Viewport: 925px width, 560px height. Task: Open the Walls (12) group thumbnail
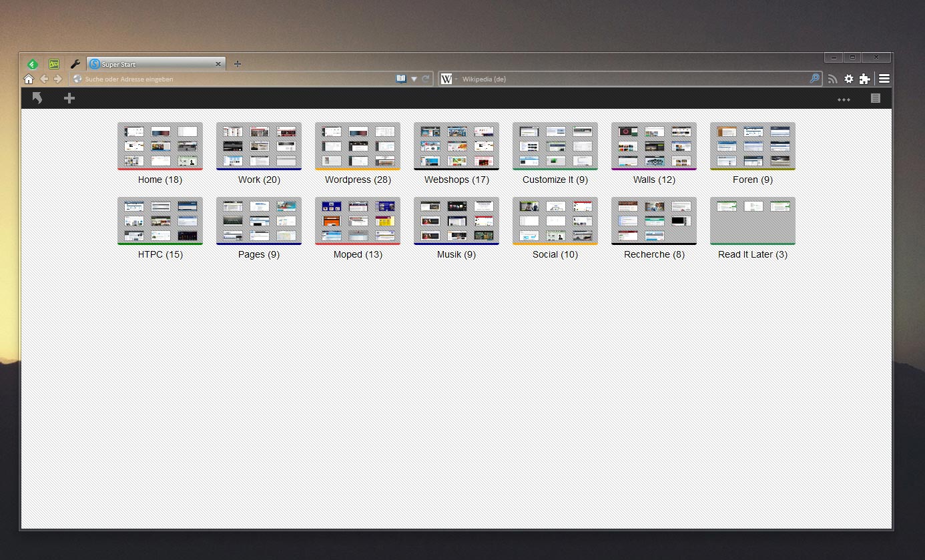tap(654, 146)
